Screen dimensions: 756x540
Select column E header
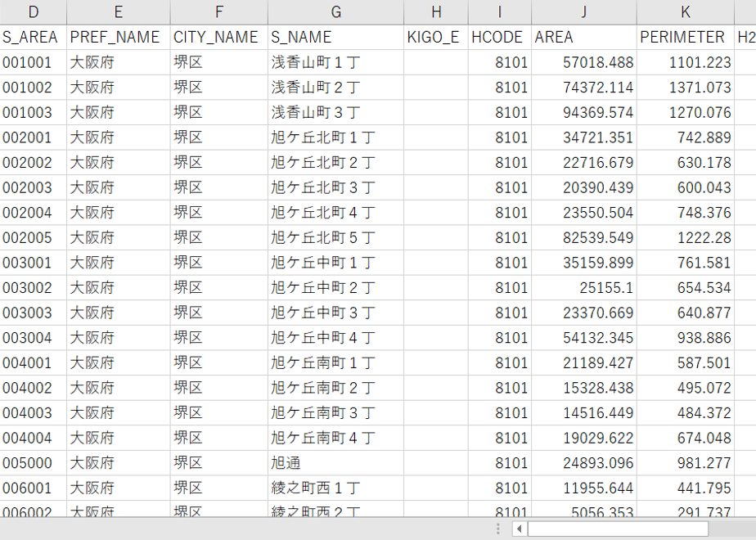click(118, 12)
